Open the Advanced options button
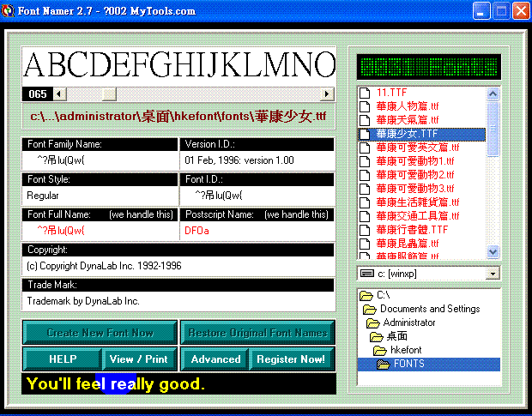 click(215, 359)
